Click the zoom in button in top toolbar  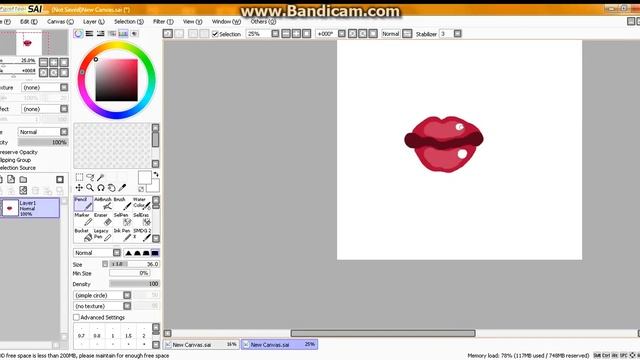point(296,34)
